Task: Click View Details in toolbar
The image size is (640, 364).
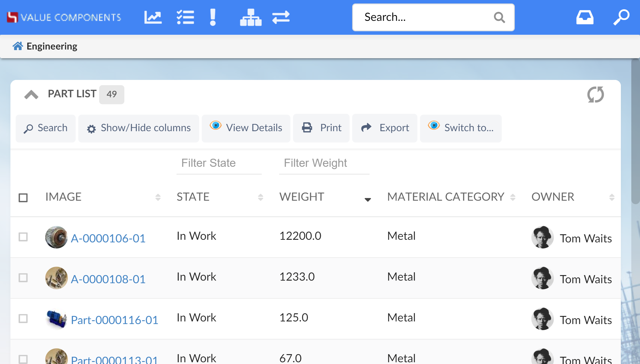Action: coord(246,128)
